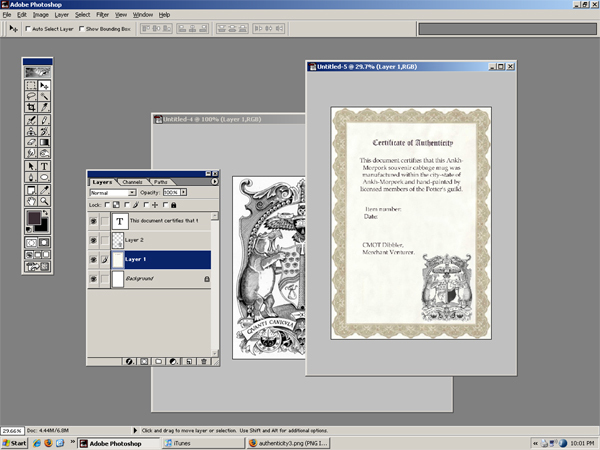Open the Filter menu
This screenshot has height=450, width=600.
[x=100, y=16]
